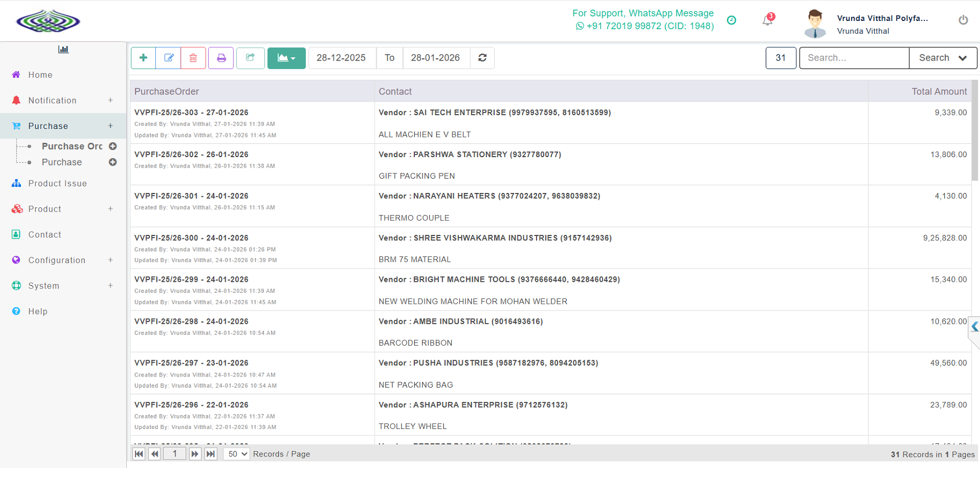Click the purple print icon
Image resolution: width=980 pixels, height=483 pixels.
coord(221,58)
